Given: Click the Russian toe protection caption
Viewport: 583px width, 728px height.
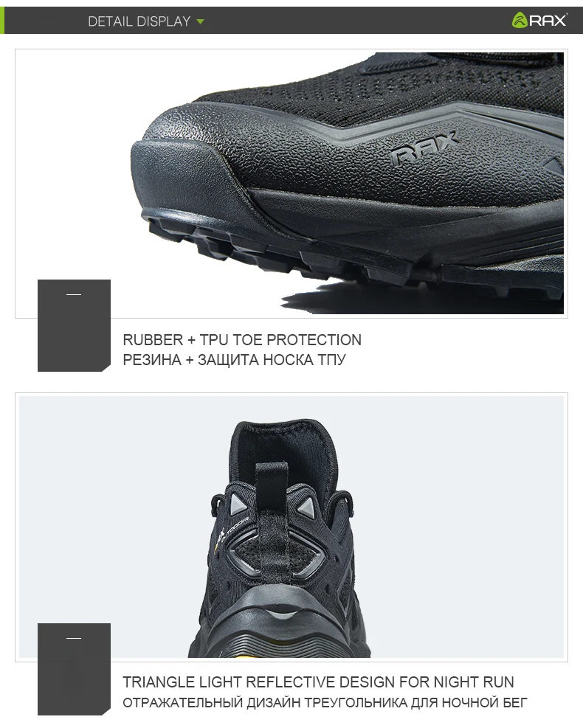Looking at the screenshot, I should click(x=234, y=359).
